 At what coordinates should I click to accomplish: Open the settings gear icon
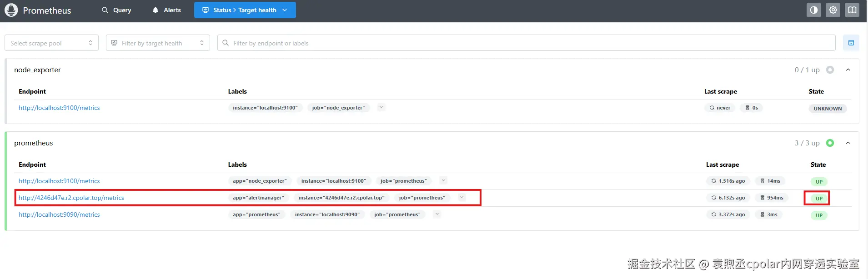click(833, 10)
